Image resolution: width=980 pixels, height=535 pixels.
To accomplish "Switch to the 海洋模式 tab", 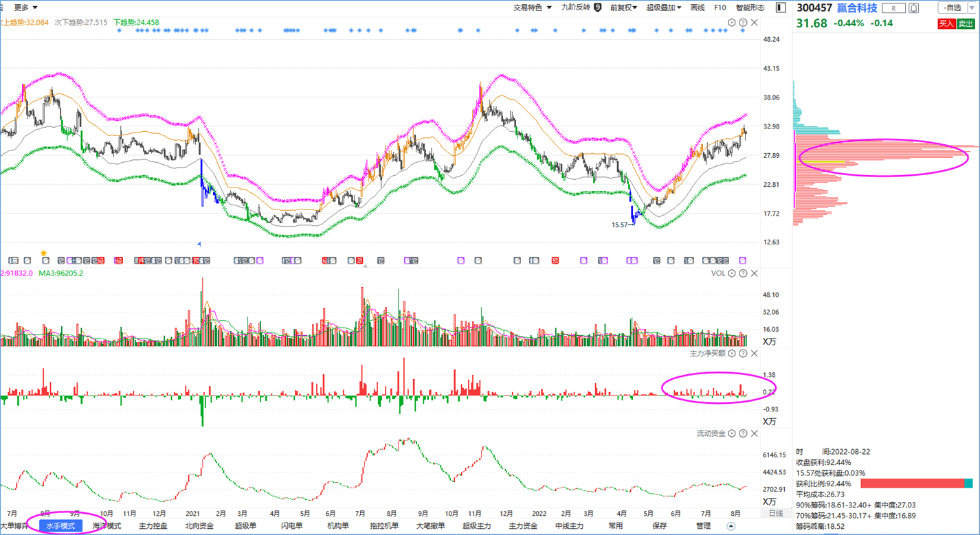I will pyautogui.click(x=107, y=526).
